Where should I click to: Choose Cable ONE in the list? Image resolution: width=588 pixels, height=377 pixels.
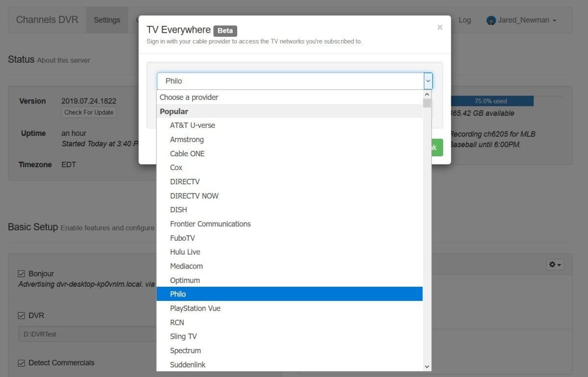[x=290, y=153]
